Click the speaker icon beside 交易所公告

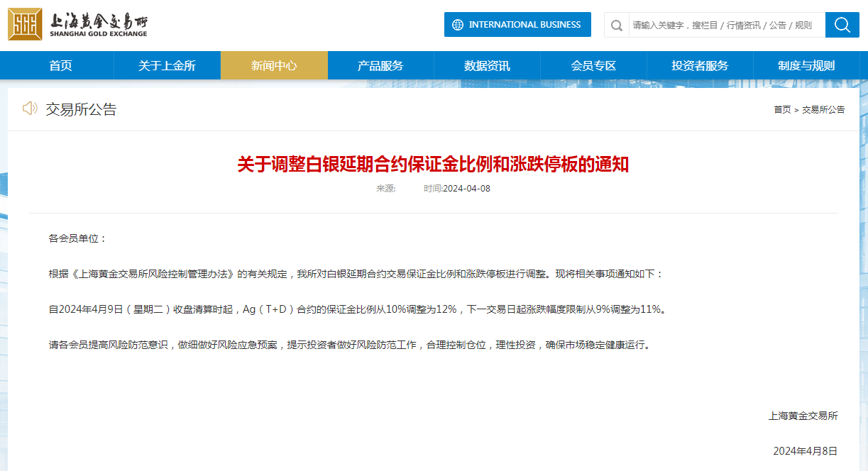pyautogui.click(x=30, y=109)
